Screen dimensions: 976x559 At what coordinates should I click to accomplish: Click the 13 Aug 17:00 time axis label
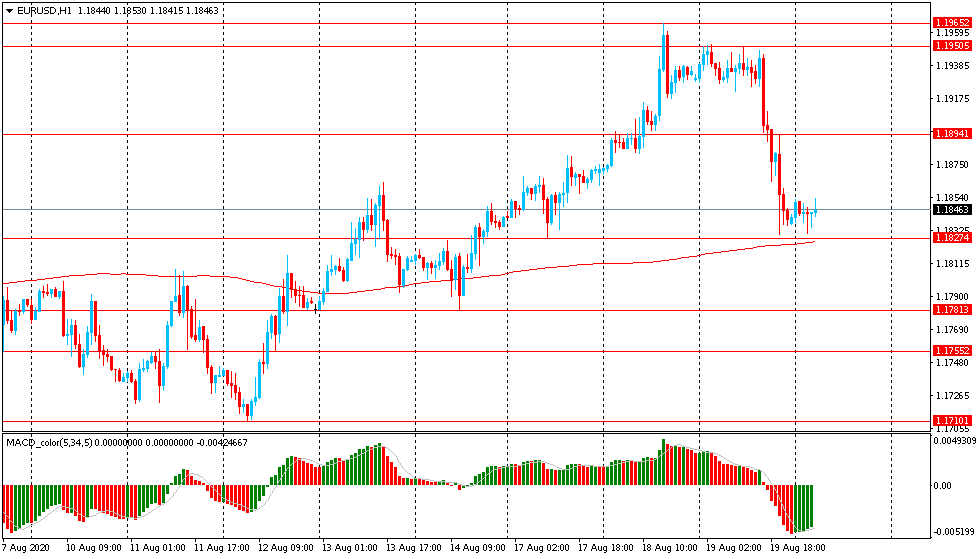click(413, 548)
